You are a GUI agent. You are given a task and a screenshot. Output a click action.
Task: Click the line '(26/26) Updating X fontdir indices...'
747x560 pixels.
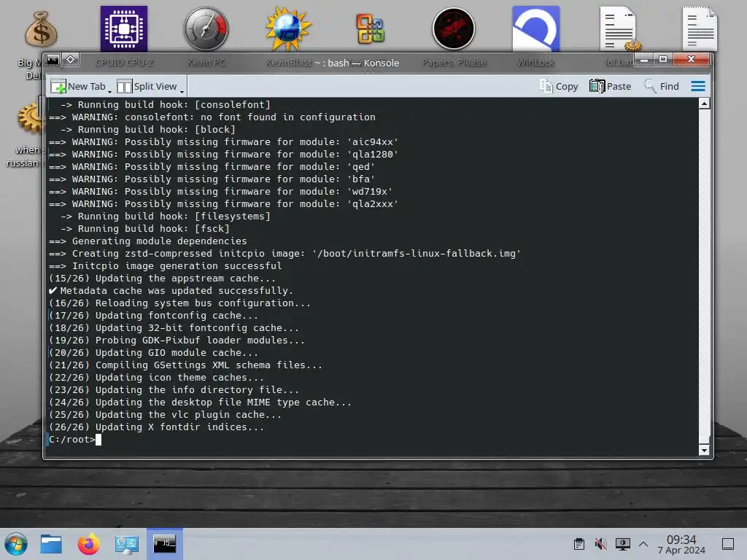tap(156, 427)
